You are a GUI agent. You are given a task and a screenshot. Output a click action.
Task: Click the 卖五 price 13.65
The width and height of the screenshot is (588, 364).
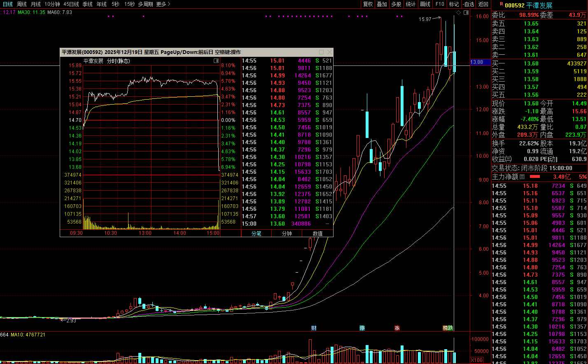point(531,23)
